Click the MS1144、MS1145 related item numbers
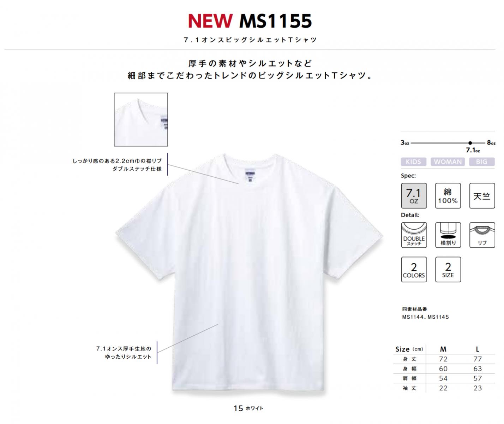Viewport: 504px width, 424px height. point(425,317)
